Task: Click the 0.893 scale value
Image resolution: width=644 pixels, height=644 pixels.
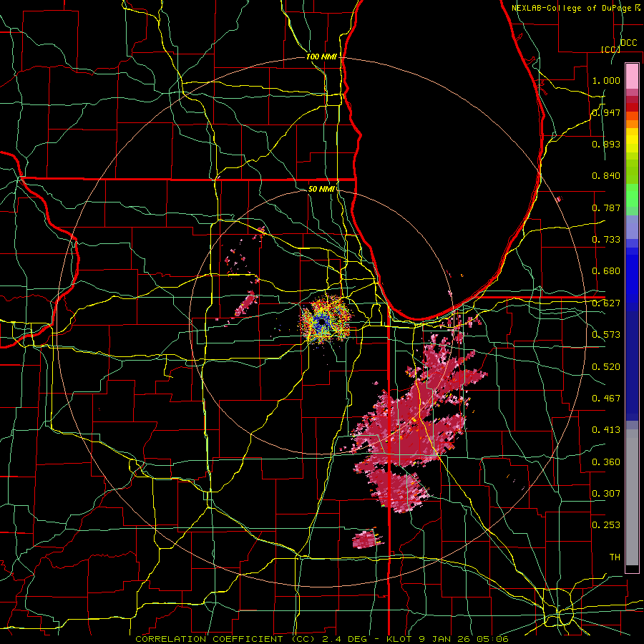Action: [x=606, y=144]
